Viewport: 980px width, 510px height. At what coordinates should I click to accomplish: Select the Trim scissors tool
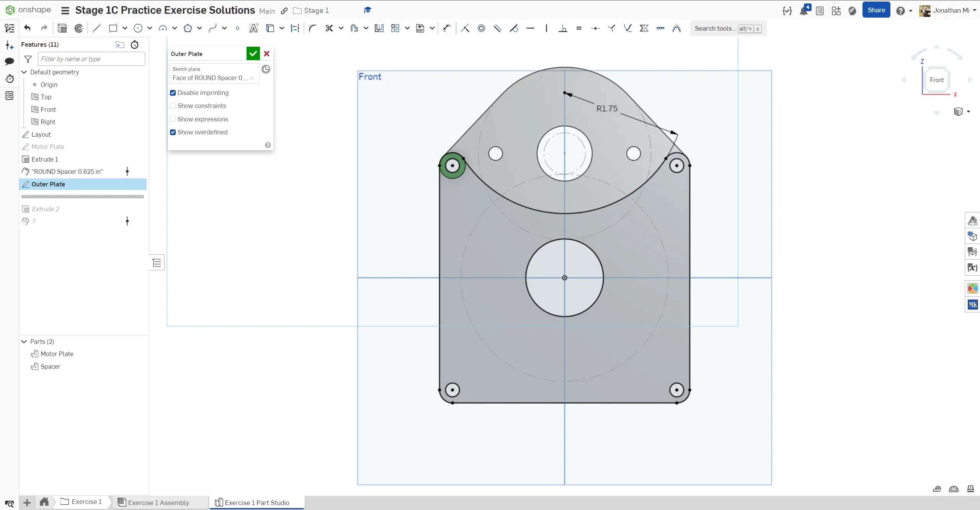point(329,28)
